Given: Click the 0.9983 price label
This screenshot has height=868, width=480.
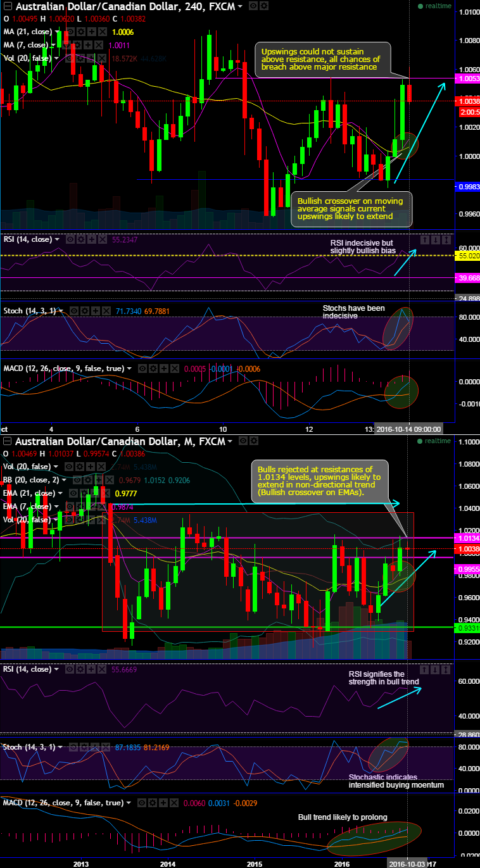Looking at the screenshot, I should tap(467, 187).
